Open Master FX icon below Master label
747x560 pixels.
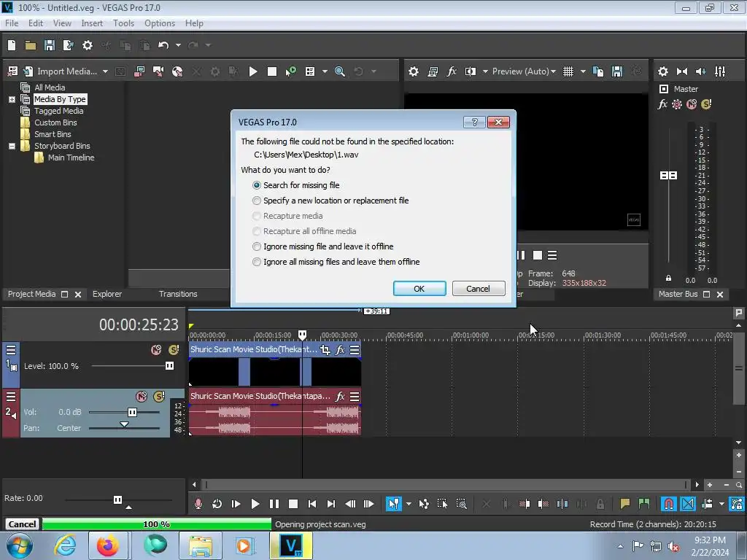(662, 104)
